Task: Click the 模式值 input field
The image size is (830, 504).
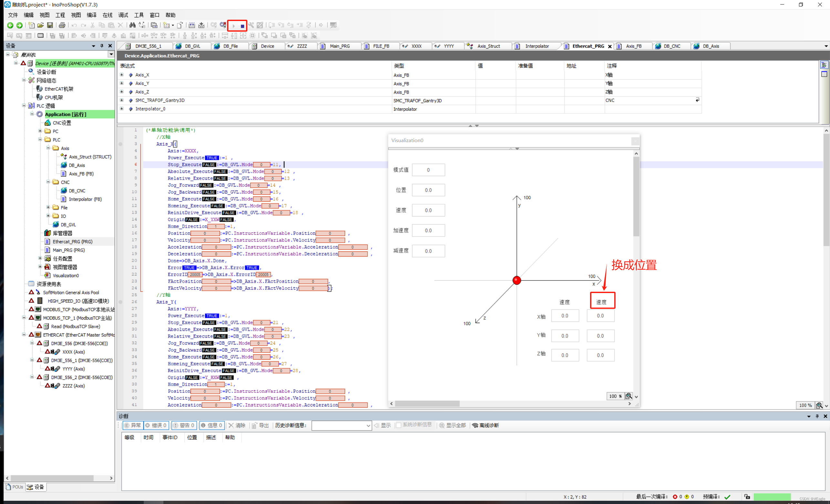Action: pyautogui.click(x=428, y=170)
